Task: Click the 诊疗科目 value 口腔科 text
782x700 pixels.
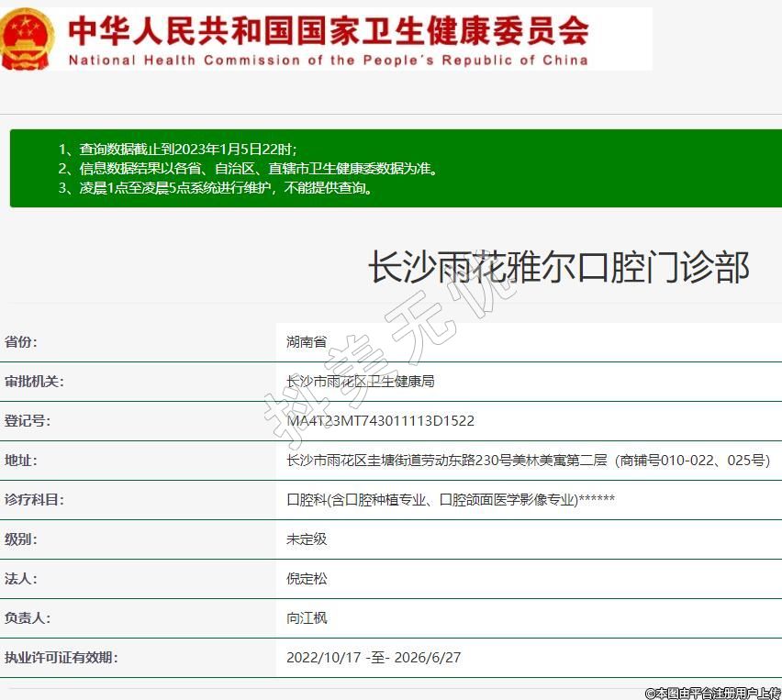Action: click(x=450, y=500)
